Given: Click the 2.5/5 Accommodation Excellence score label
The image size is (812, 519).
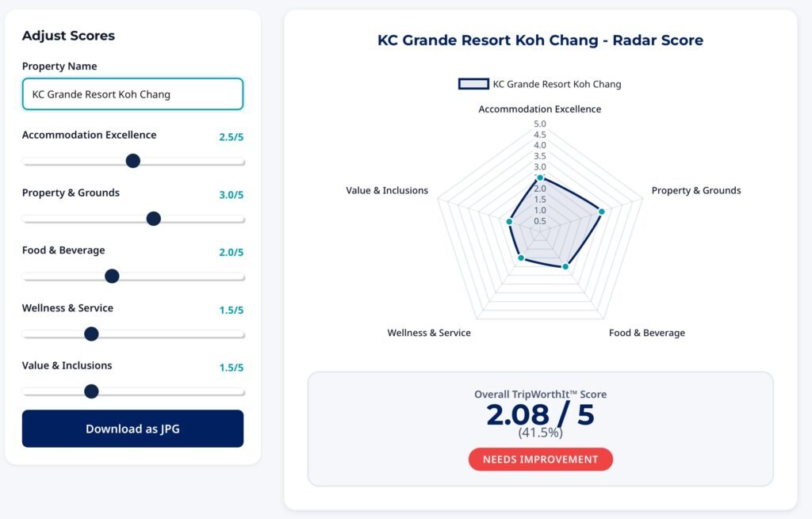Looking at the screenshot, I should (x=231, y=136).
